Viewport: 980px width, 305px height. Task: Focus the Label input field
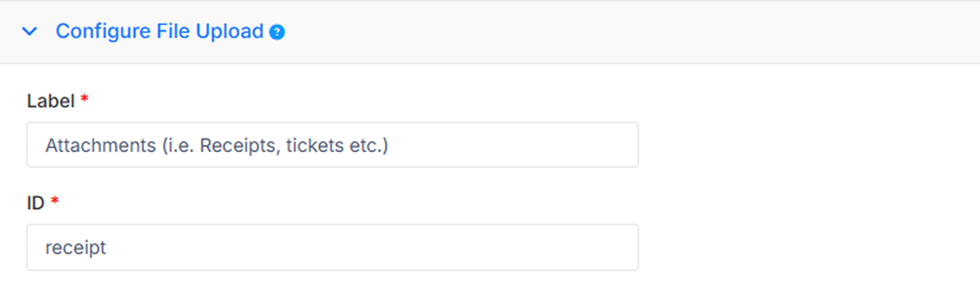[x=333, y=145]
